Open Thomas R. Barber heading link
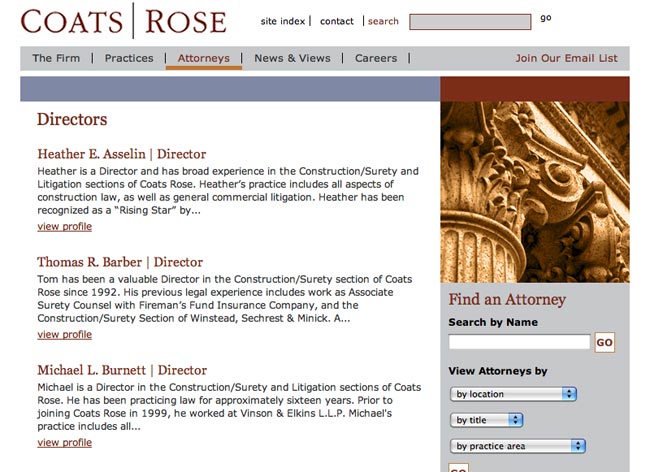Screen dimensions: 650x472 (x=120, y=262)
